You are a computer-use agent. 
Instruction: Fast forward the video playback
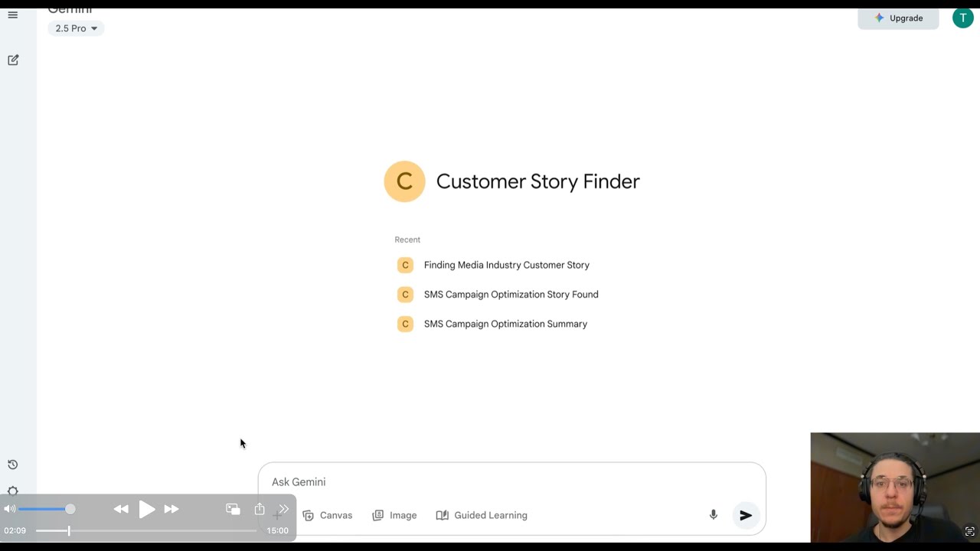pyautogui.click(x=171, y=509)
